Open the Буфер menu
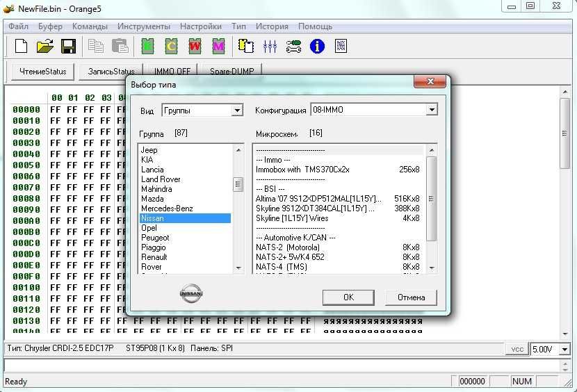577x392 pixels. [x=50, y=26]
